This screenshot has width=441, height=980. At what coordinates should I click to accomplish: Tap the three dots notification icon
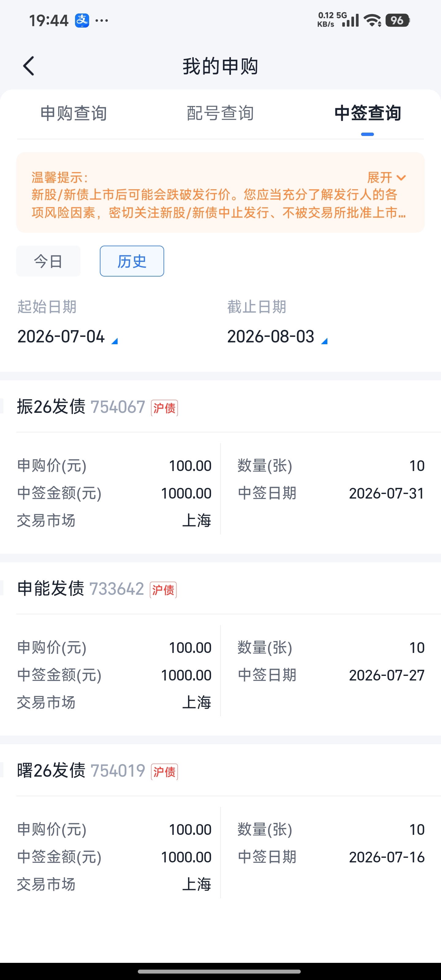point(102,21)
